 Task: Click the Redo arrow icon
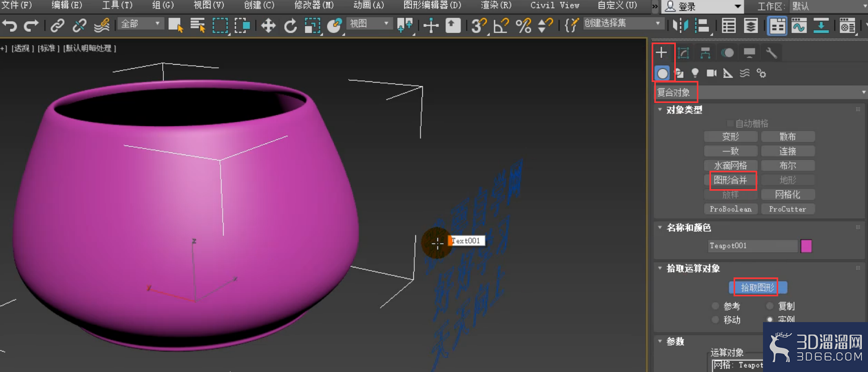point(31,25)
